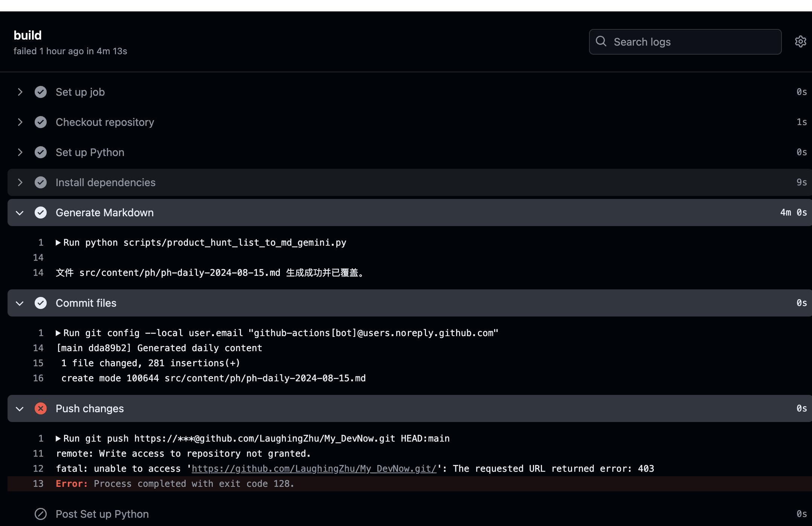
Task: Click the success checkmark beside Set up job
Action: pyautogui.click(x=41, y=92)
